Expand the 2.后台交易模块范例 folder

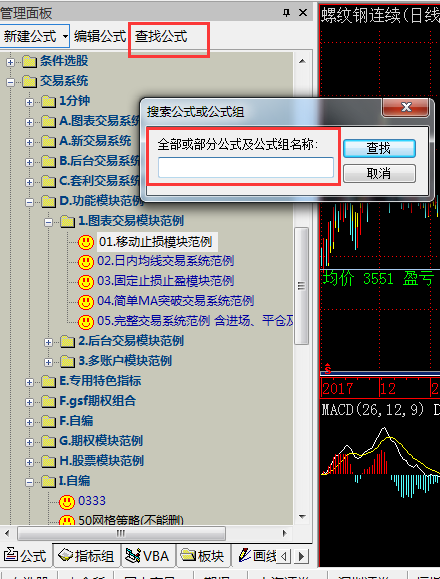click(48, 342)
